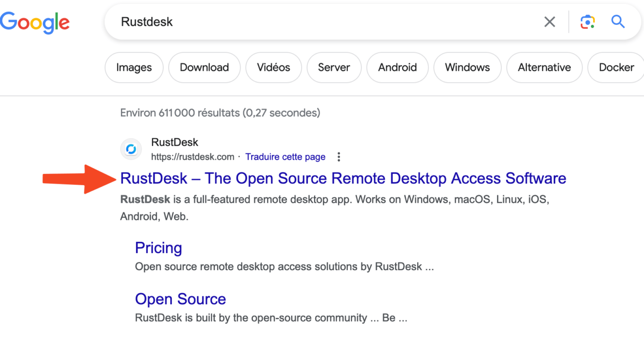
Task: Select the Images filter chip
Action: tap(134, 67)
